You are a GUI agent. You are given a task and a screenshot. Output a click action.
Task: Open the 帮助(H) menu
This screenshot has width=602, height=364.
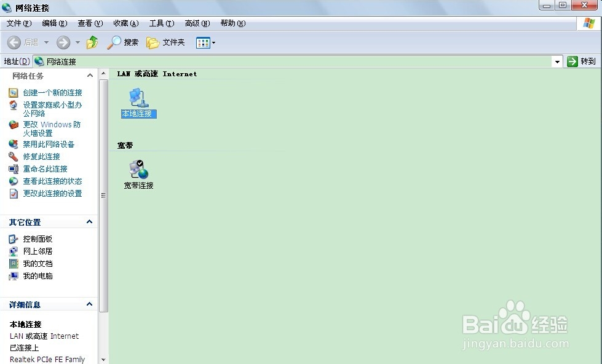(x=233, y=23)
